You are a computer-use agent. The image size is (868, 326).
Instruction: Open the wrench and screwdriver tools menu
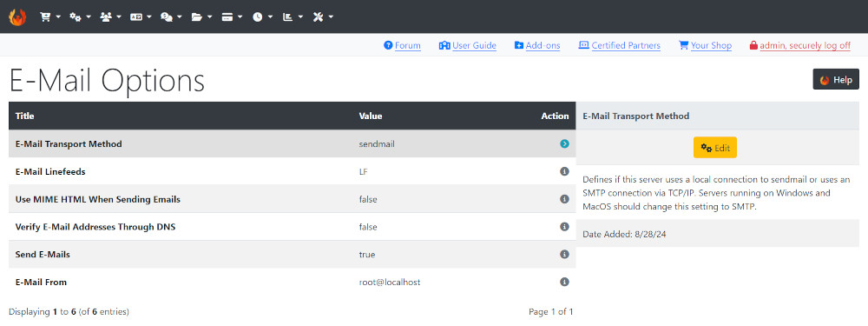[x=323, y=17]
